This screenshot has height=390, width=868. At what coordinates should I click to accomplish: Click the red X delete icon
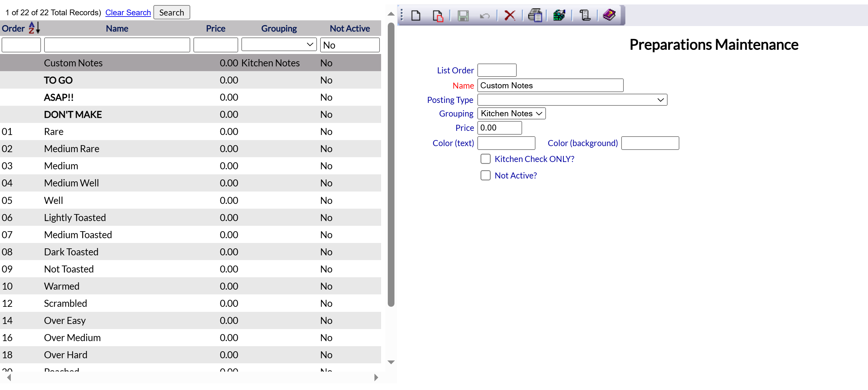(x=509, y=16)
